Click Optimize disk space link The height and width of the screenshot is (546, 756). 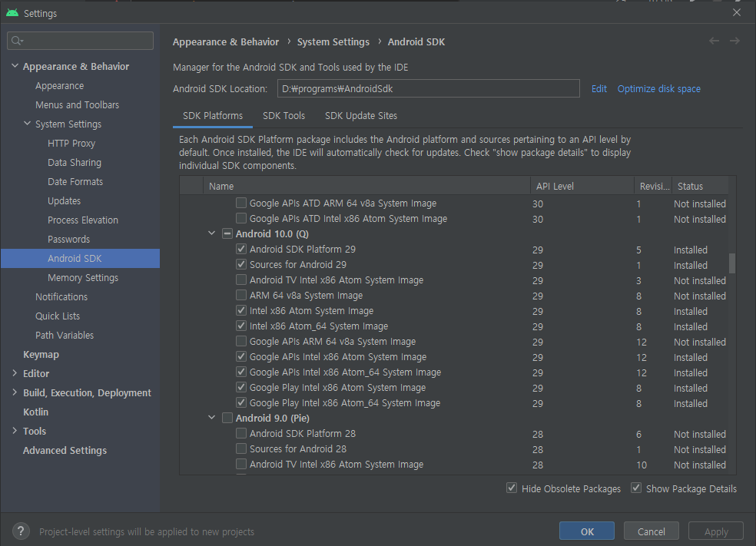(x=658, y=88)
